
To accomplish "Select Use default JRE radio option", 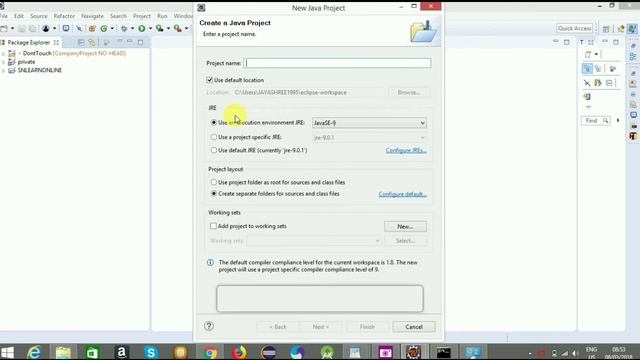I will [214, 150].
